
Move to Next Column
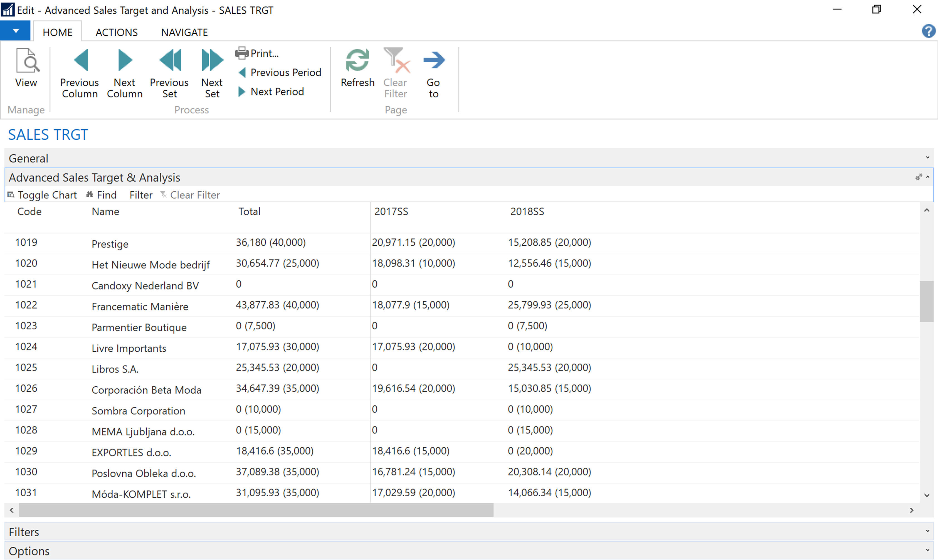point(125,60)
